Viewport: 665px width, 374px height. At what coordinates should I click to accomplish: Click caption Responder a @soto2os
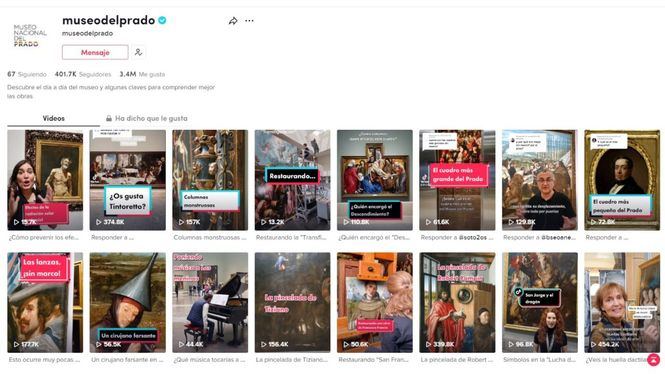click(x=457, y=237)
